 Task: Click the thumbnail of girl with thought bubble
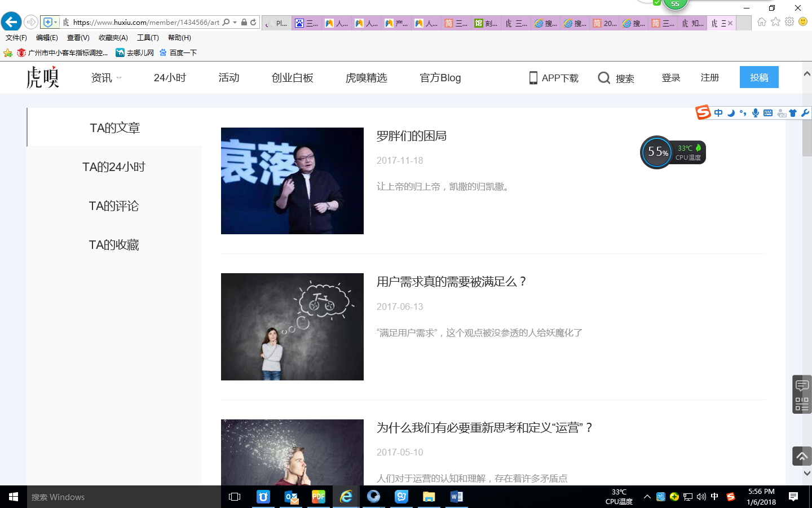292,327
